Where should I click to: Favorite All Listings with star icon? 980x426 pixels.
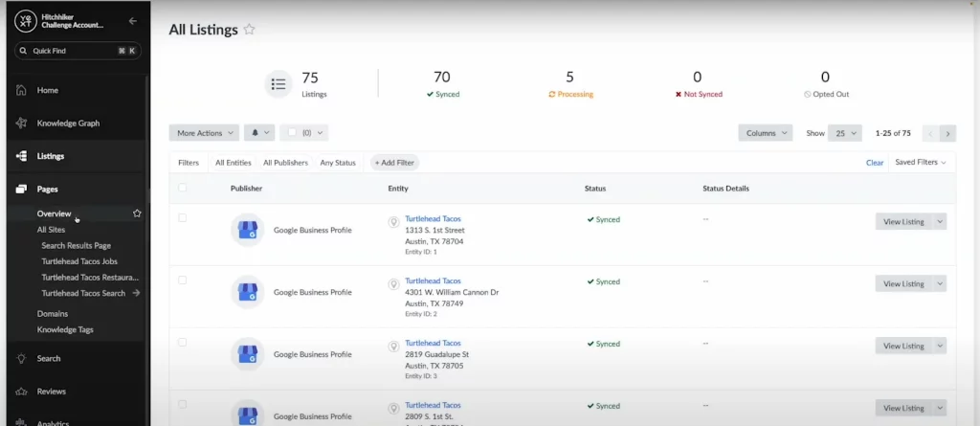pyautogui.click(x=250, y=30)
